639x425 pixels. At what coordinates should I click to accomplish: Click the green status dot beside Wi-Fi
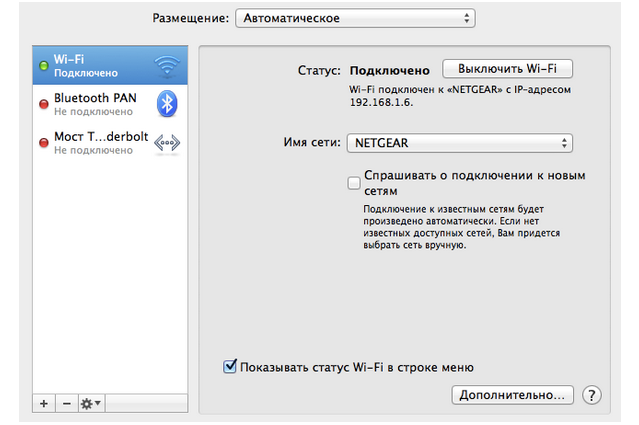[43, 66]
